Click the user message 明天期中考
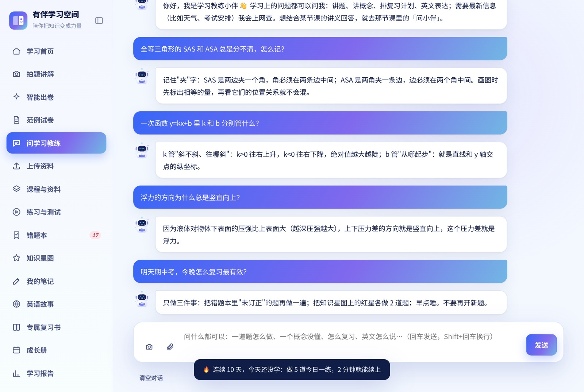Viewport: 584px width, 392px height. (320, 271)
